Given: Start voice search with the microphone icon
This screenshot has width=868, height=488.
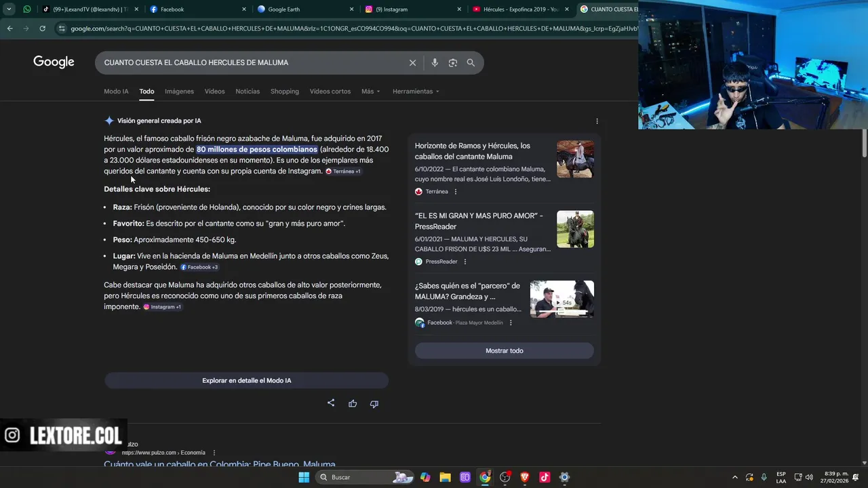Looking at the screenshot, I should pos(435,62).
